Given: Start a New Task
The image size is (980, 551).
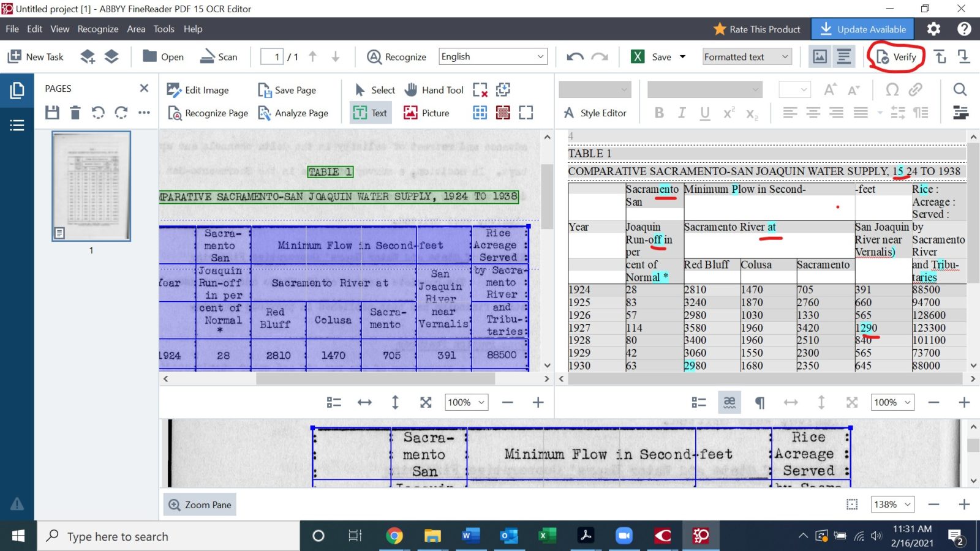Looking at the screenshot, I should (x=35, y=56).
